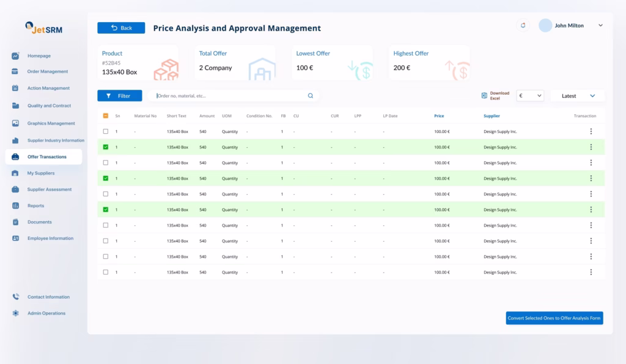The height and width of the screenshot is (364, 626).
Task: Click the Offer Transactions briefcase icon
Action: tap(15, 157)
